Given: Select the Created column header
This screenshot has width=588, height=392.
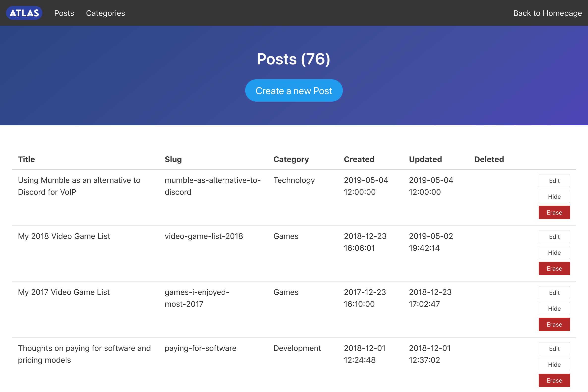Looking at the screenshot, I should click(x=359, y=159).
